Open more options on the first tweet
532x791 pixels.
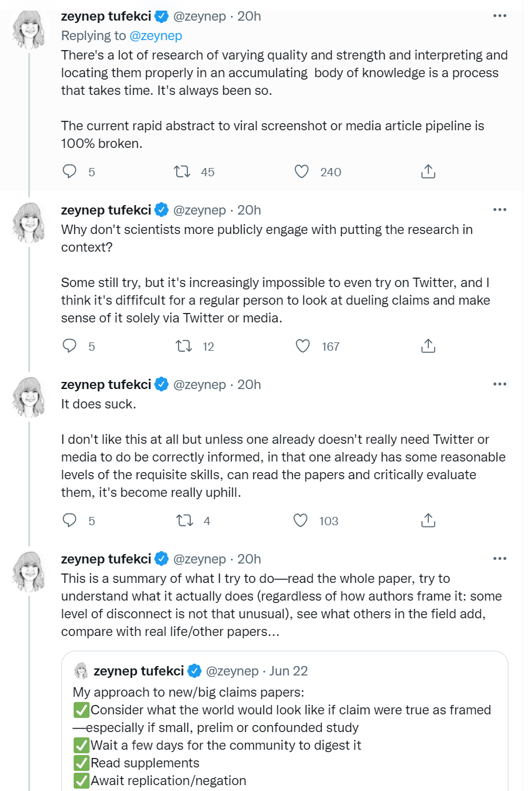point(500,16)
